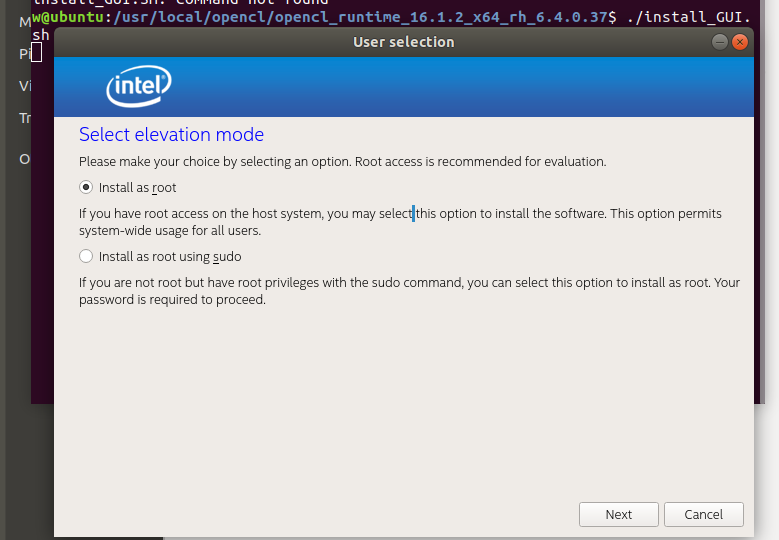This screenshot has width=779, height=540.
Task: Click the Select elevation mode heading
Action: tap(171, 134)
